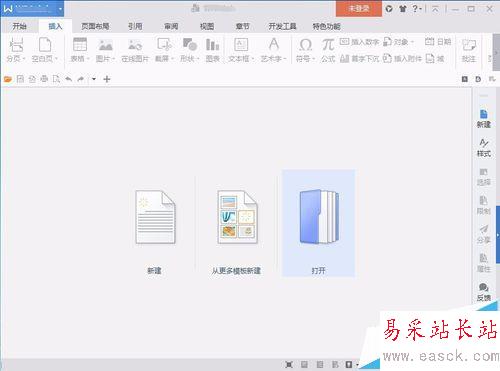500x371 pixels.
Task: Expand the 对象 dropdown arrow
Action: coord(412,42)
